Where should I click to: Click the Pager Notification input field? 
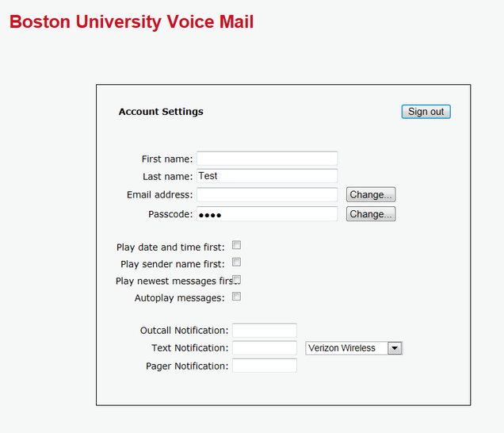[265, 366]
